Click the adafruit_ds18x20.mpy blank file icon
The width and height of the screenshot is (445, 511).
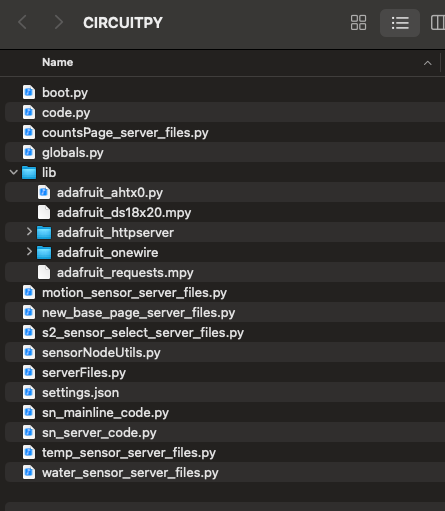tap(44, 212)
